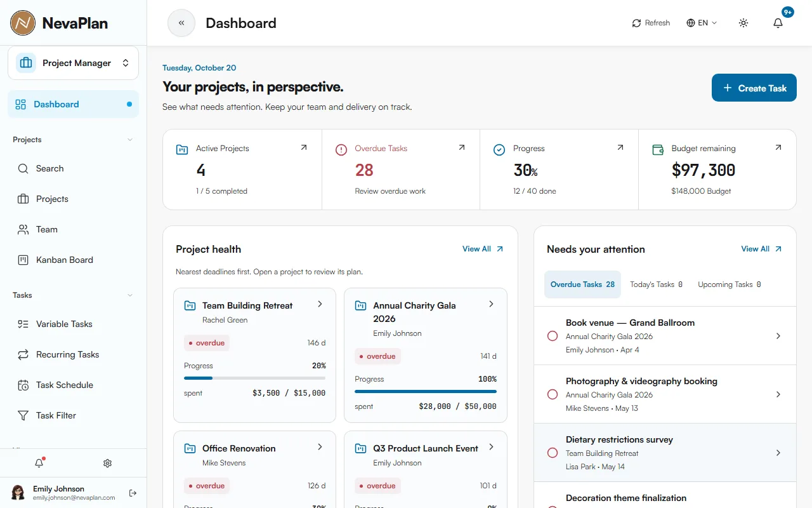Click the Variable Tasks list icon
Screen dimensions: 812x508
tap(23, 324)
